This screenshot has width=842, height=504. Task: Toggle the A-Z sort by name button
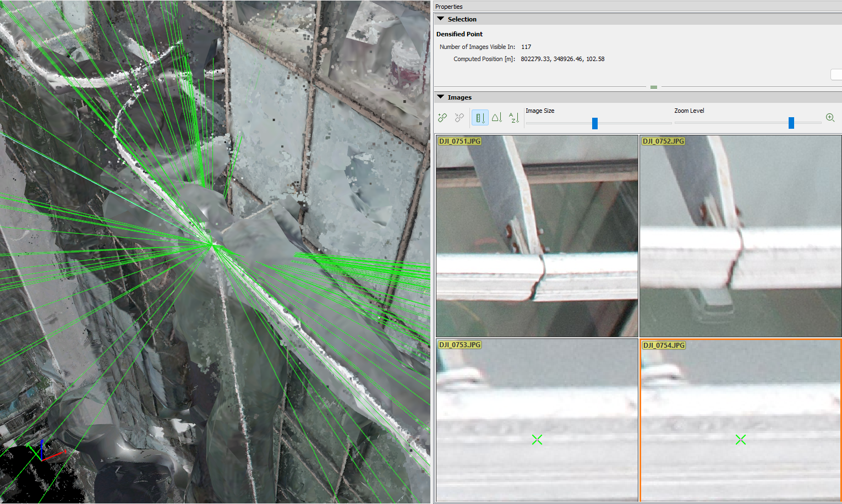[x=514, y=118]
